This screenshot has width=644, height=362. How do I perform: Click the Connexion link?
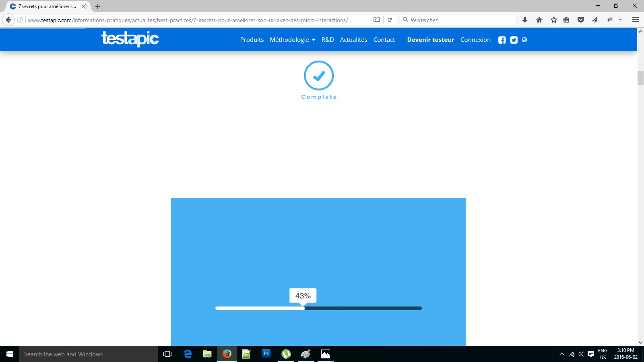[x=475, y=40]
